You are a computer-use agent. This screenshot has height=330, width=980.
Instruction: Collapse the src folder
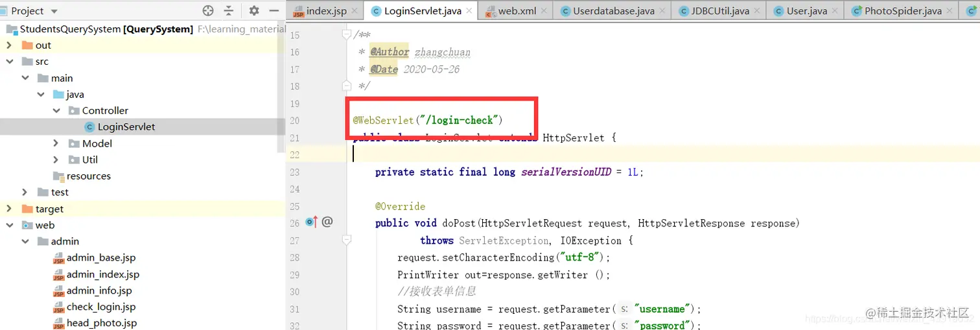(x=9, y=62)
